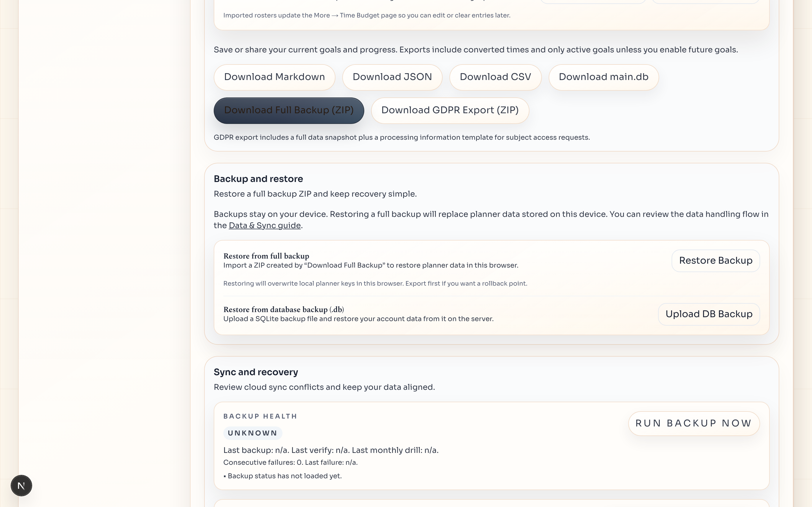The image size is (812, 507).
Task: Trigger RUN BACKUP NOW
Action: [694, 423]
